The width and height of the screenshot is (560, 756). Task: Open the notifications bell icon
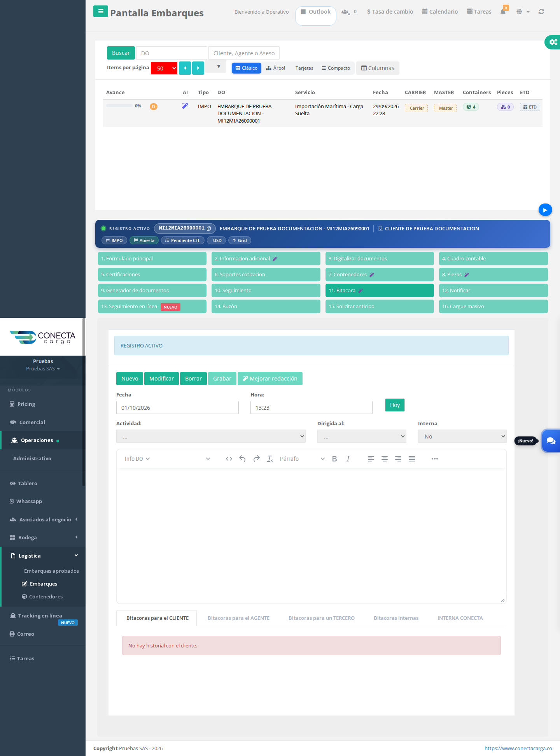[x=503, y=12]
